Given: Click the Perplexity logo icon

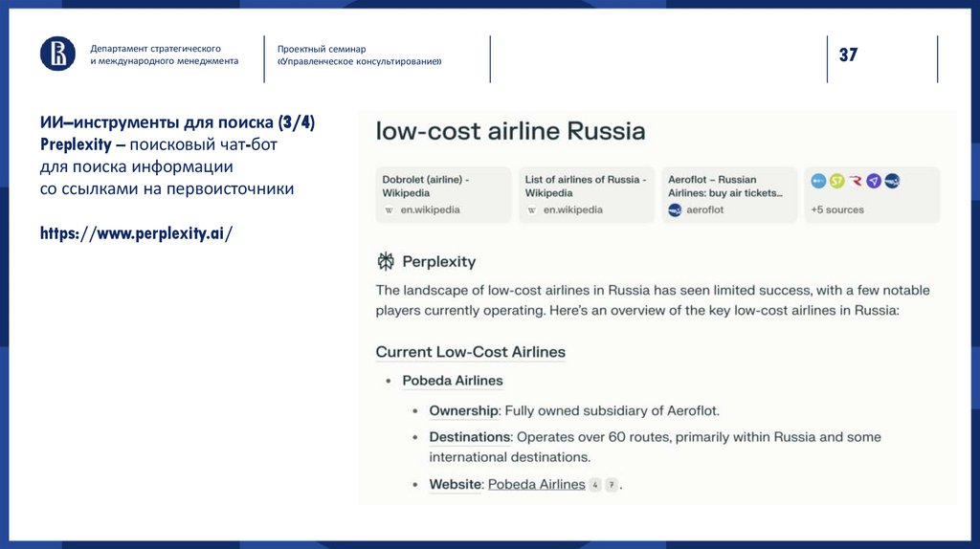Looking at the screenshot, I should (x=386, y=261).
